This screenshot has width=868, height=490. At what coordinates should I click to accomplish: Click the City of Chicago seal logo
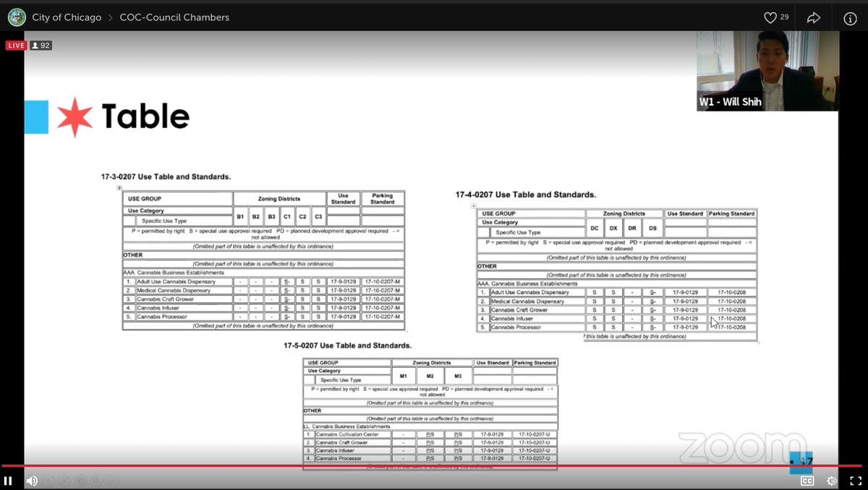[x=17, y=17]
